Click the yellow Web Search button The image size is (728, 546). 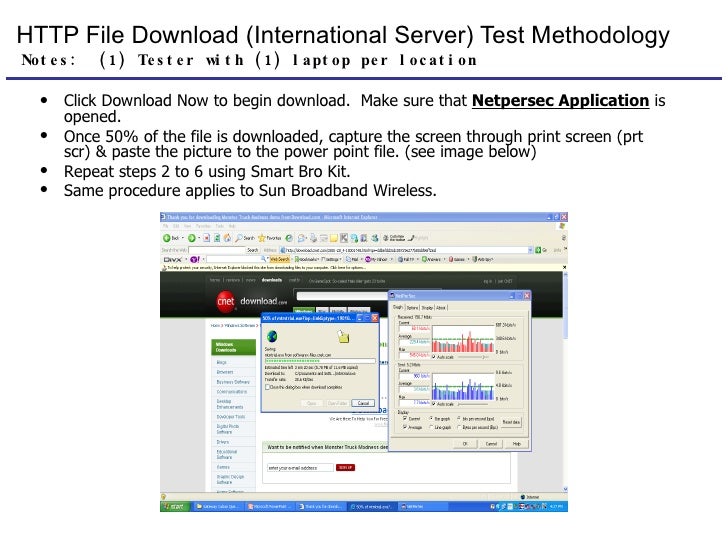(x=280, y=260)
